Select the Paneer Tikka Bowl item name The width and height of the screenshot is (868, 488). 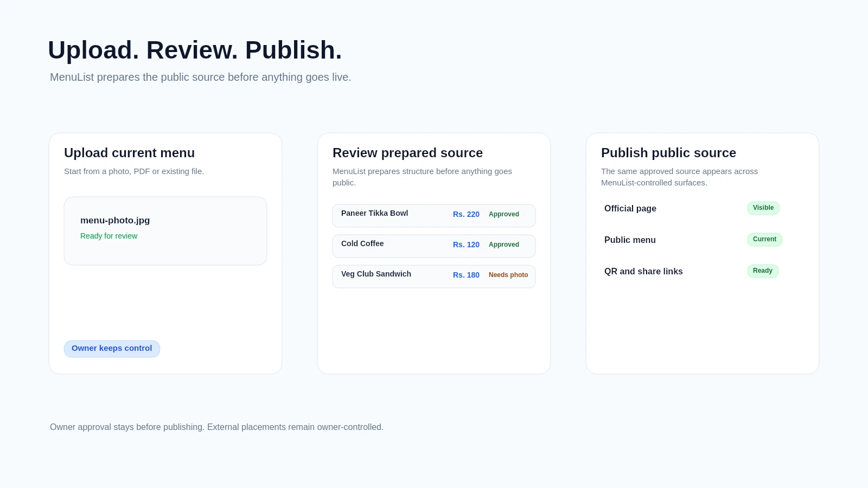pyautogui.click(x=374, y=213)
